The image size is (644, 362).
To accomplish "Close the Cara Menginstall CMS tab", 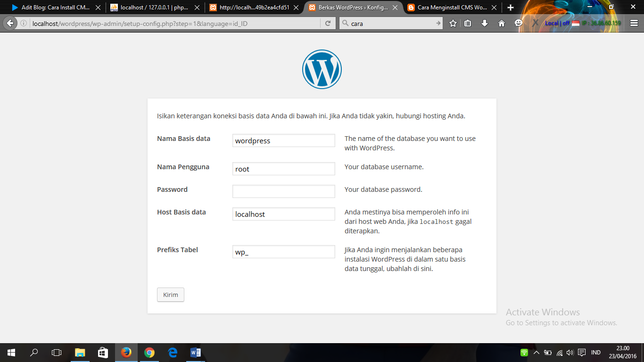I will [494, 8].
